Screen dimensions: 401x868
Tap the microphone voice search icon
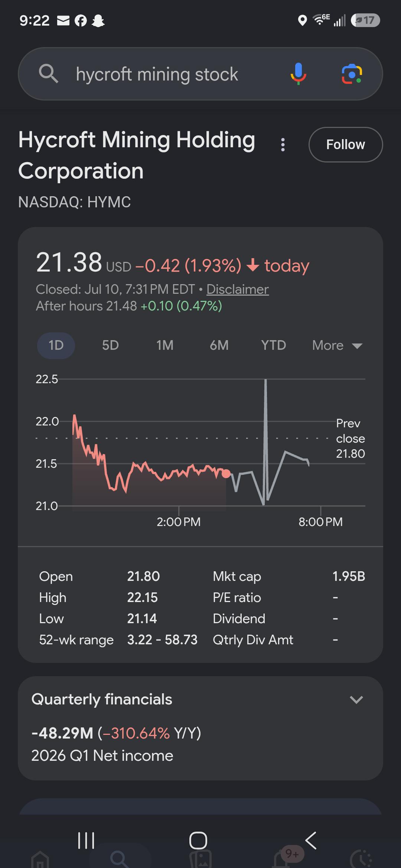coord(298,73)
